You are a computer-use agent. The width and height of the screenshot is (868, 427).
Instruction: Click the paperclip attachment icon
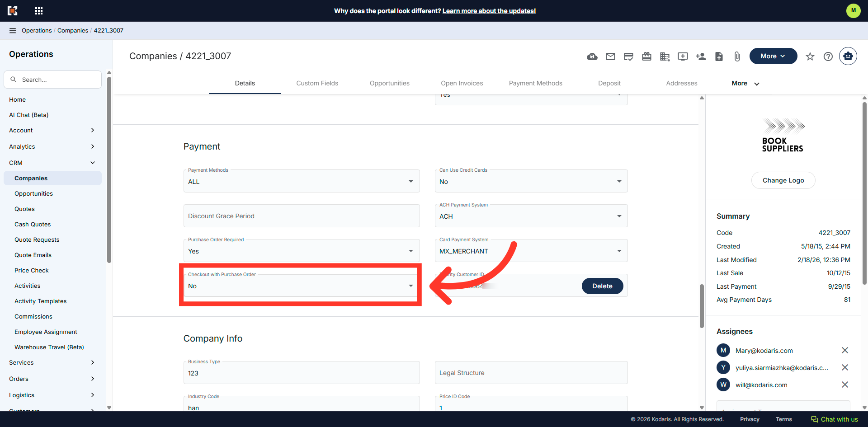[737, 56]
